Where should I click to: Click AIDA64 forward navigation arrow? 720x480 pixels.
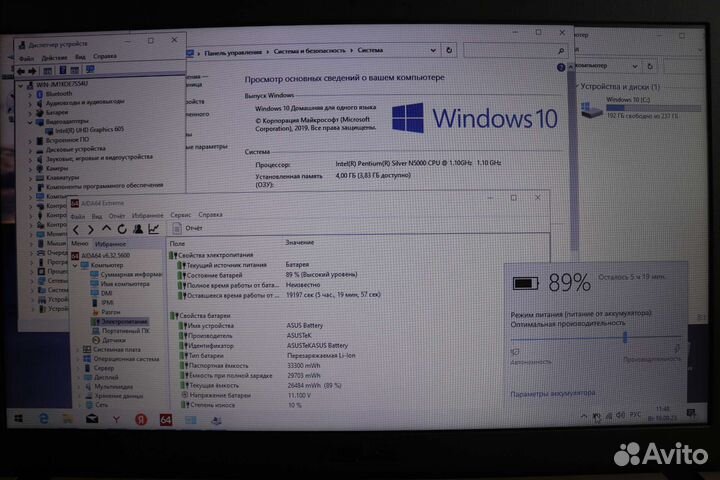coord(90,229)
